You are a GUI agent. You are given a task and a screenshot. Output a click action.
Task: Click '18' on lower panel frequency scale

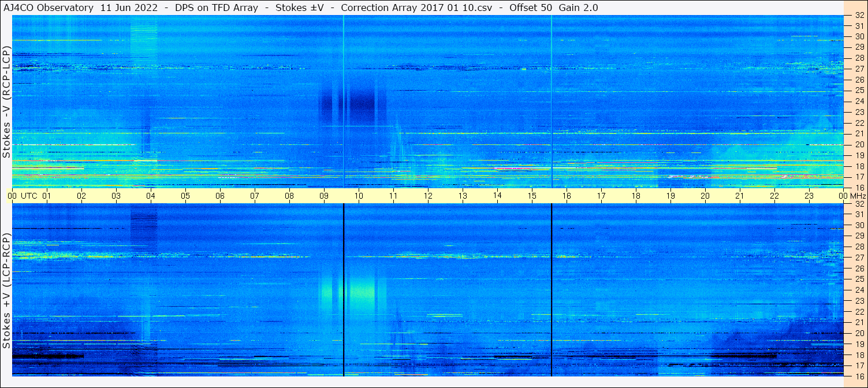coord(859,355)
